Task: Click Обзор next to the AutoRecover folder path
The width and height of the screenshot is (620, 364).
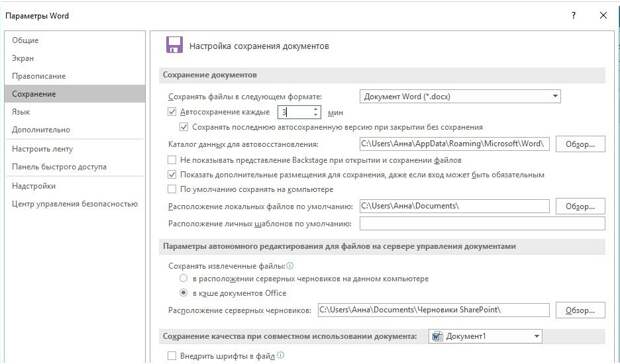Action: coord(580,144)
